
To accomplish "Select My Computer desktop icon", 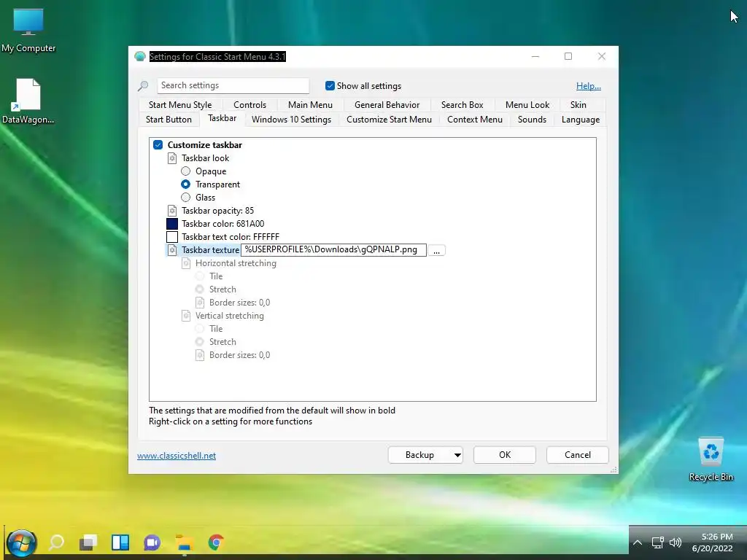I will point(28,30).
